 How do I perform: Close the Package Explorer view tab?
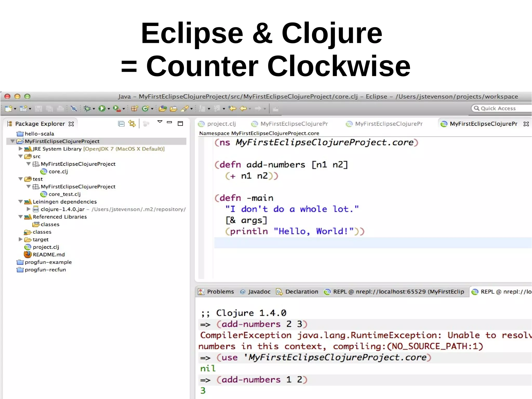tap(71, 124)
